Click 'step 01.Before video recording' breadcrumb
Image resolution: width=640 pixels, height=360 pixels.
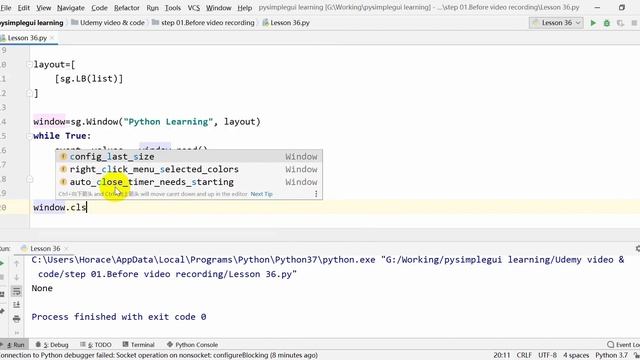click(203, 23)
